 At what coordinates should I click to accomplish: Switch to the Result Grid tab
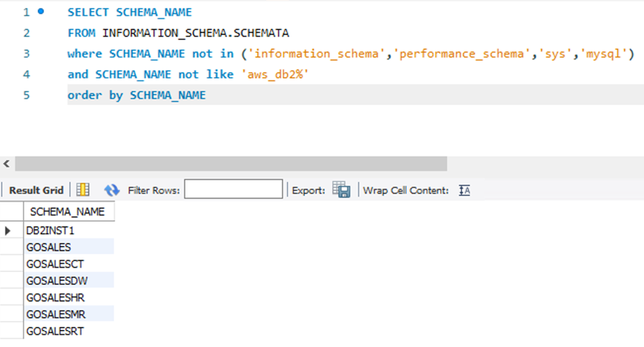click(x=36, y=191)
